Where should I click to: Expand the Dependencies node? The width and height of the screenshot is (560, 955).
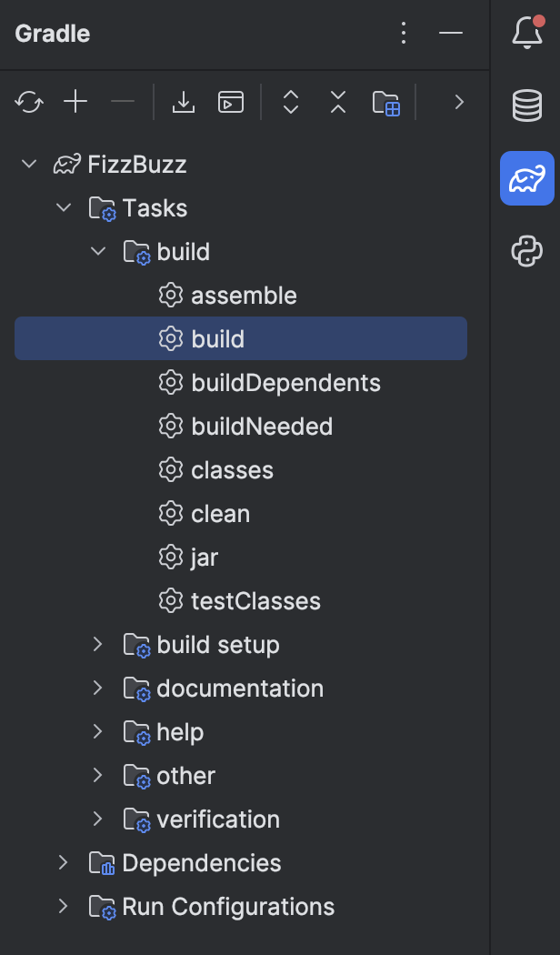coord(63,862)
